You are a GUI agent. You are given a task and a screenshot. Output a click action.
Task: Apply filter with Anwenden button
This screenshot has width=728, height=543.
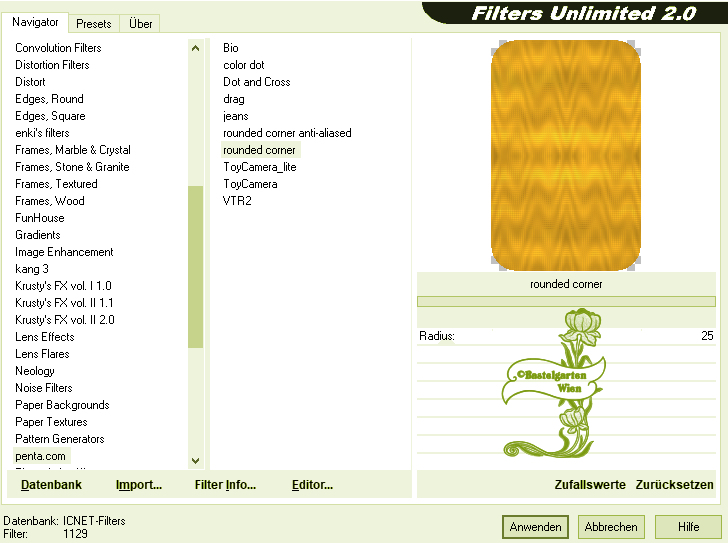[x=535, y=527]
